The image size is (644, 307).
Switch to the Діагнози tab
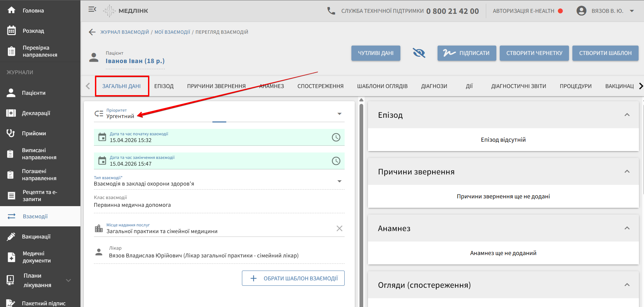(x=434, y=86)
